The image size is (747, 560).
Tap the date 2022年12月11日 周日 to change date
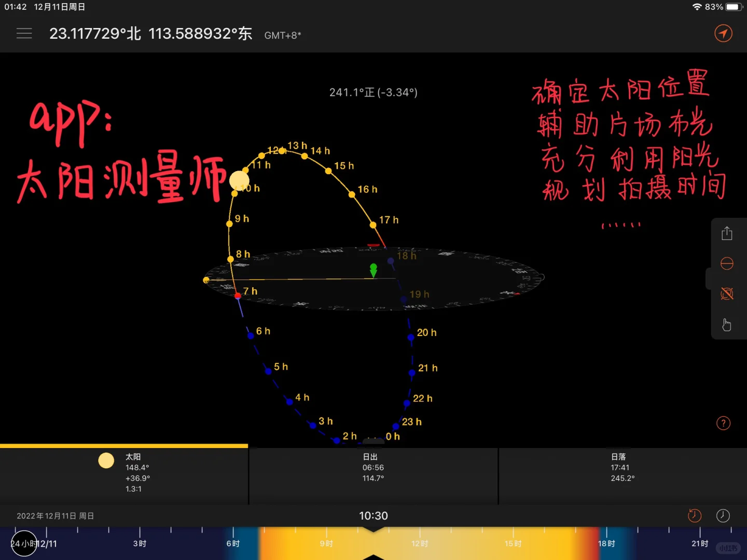click(x=55, y=515)
